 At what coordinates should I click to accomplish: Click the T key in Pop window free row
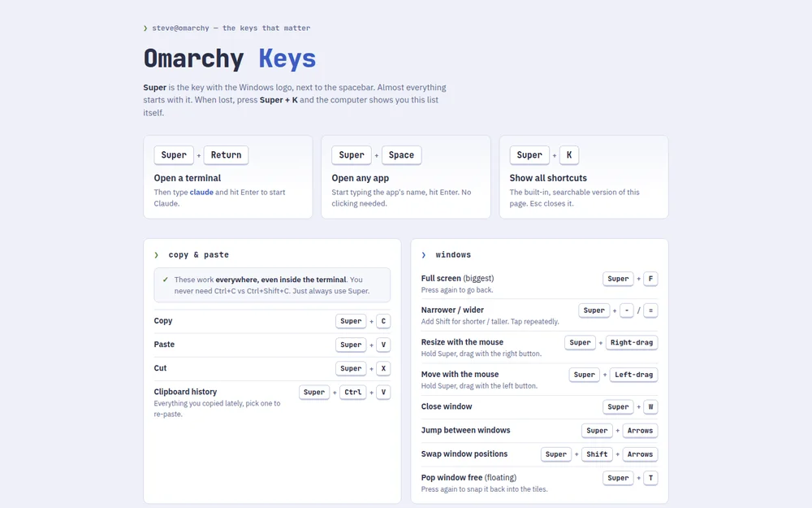tap(650, 478)
